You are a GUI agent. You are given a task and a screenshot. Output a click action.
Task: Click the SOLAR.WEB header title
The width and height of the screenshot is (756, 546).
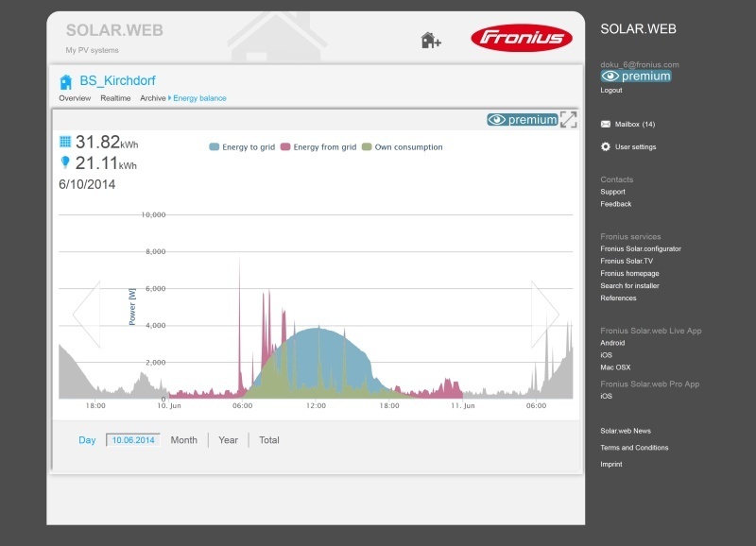(114, 30)
